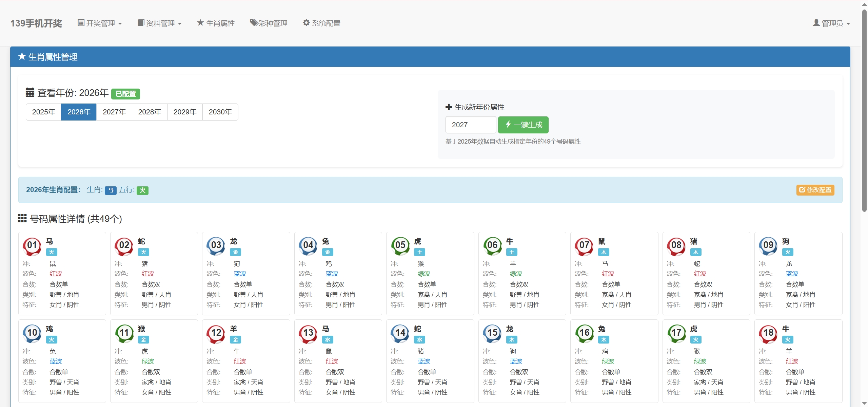Click the calendar icon beside 查看年份

tap(30, 92)
